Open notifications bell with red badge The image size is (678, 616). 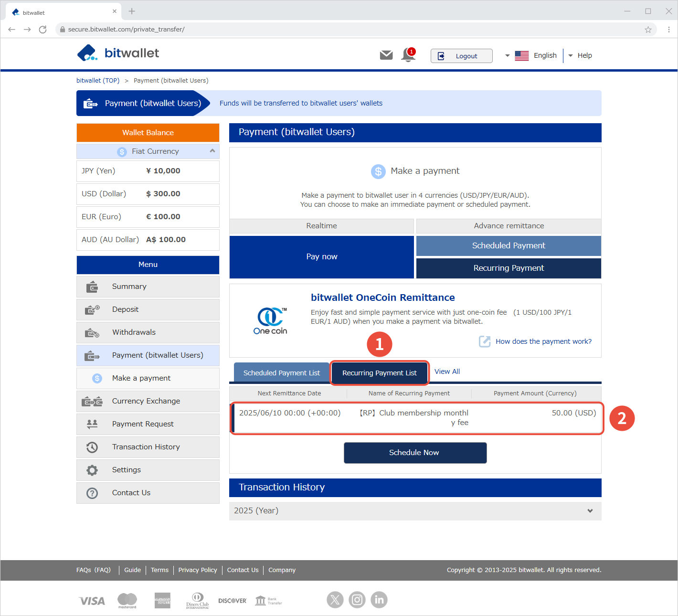(408, 55)
